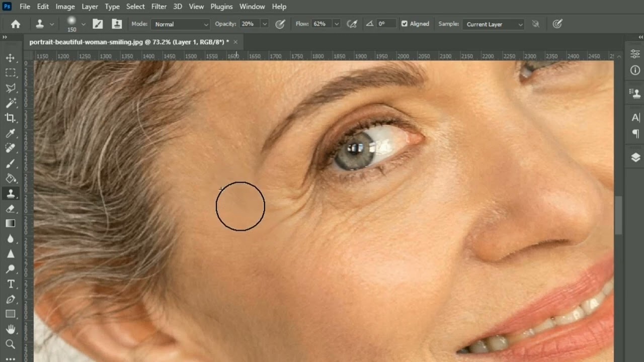This screenshot has width=644, height=362.
Task: Open the Image menu
Action: tap(65, 7)
